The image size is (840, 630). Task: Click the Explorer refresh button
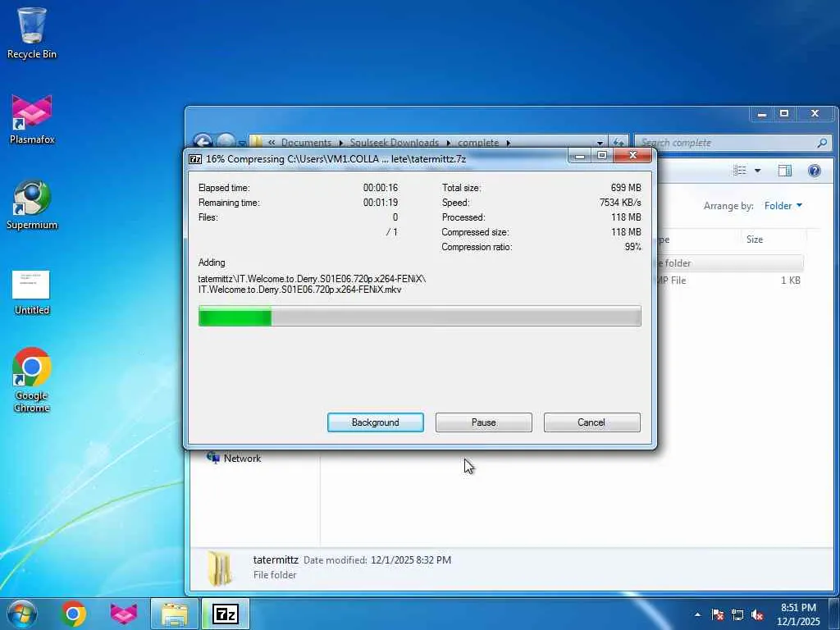click(619, 143)
